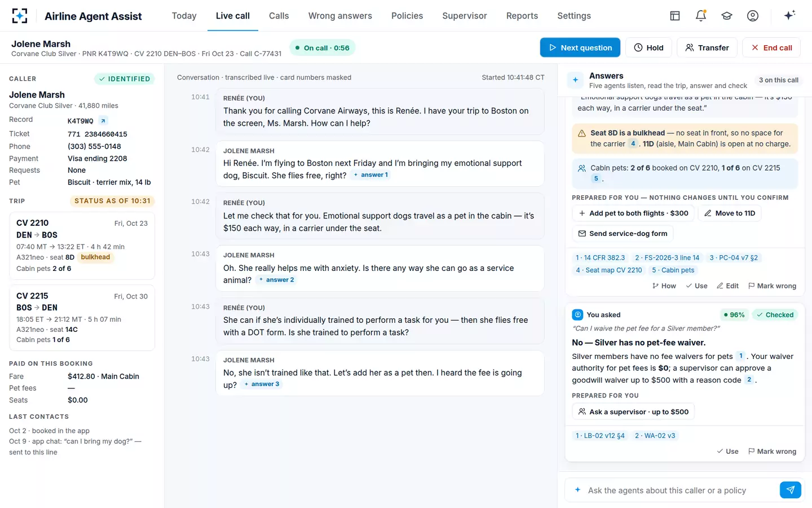Open source Seat map CV 2210
Screen dimensions: 812x508
[x=609, y=270]
